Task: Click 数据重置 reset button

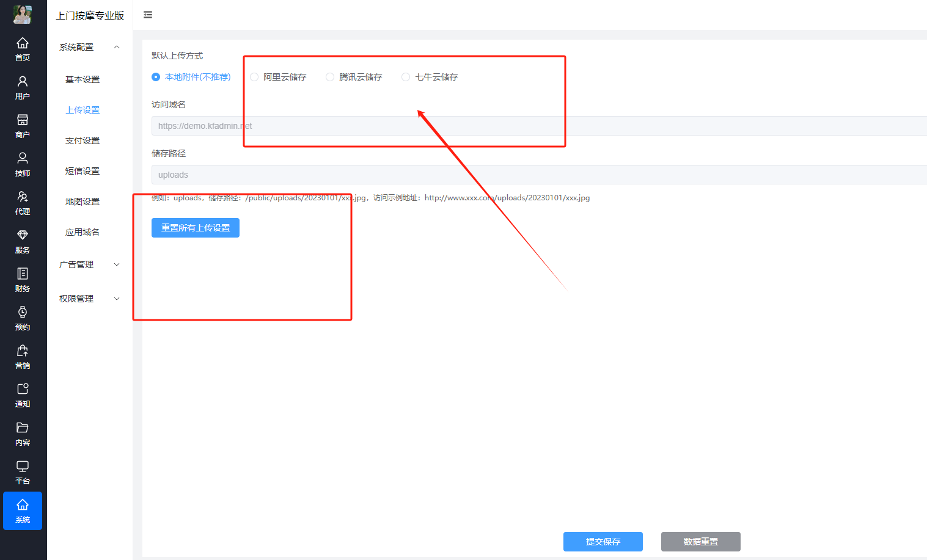Action: (x=701, y=542)
